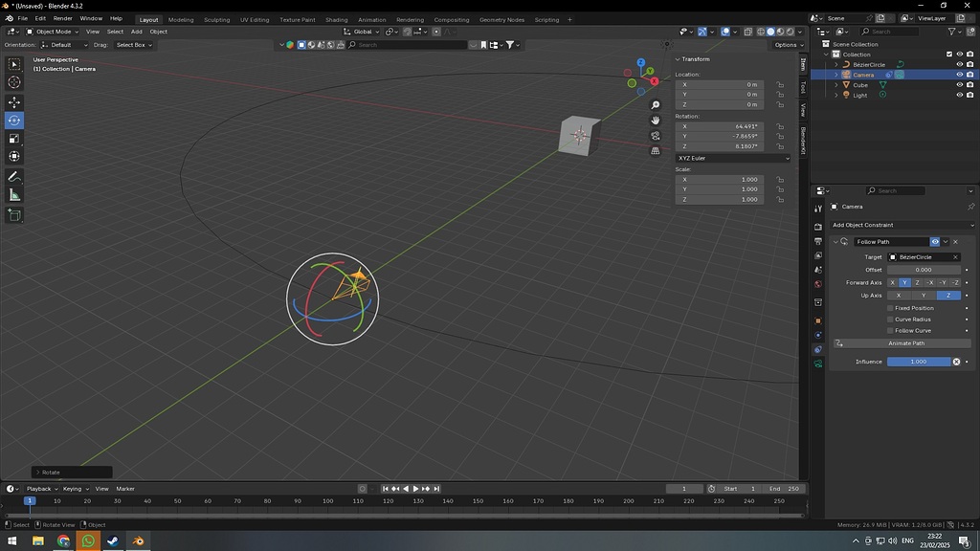The height and width of the screenshot is (551, 980).
Task: Play the animation in reverse
Action: click(x=406, y=489)
